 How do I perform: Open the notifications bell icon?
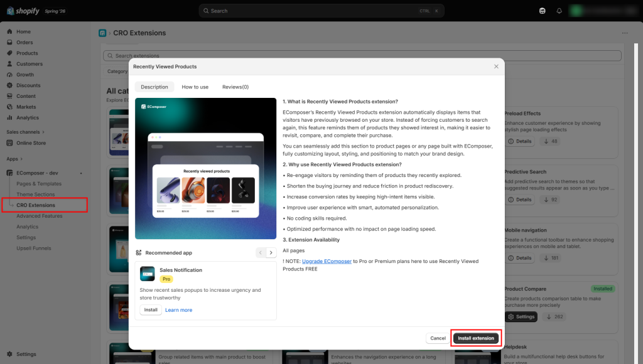click(559, 11)
